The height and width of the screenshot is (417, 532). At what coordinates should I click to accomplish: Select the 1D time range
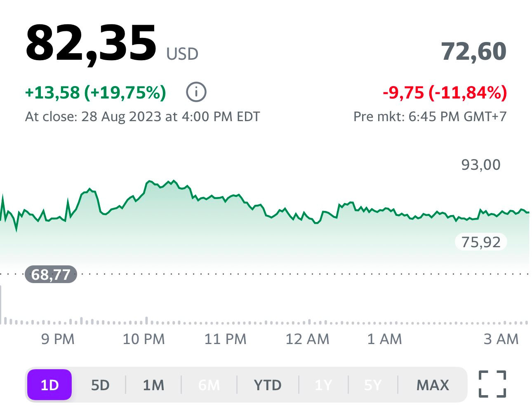[x=49, y=385]
